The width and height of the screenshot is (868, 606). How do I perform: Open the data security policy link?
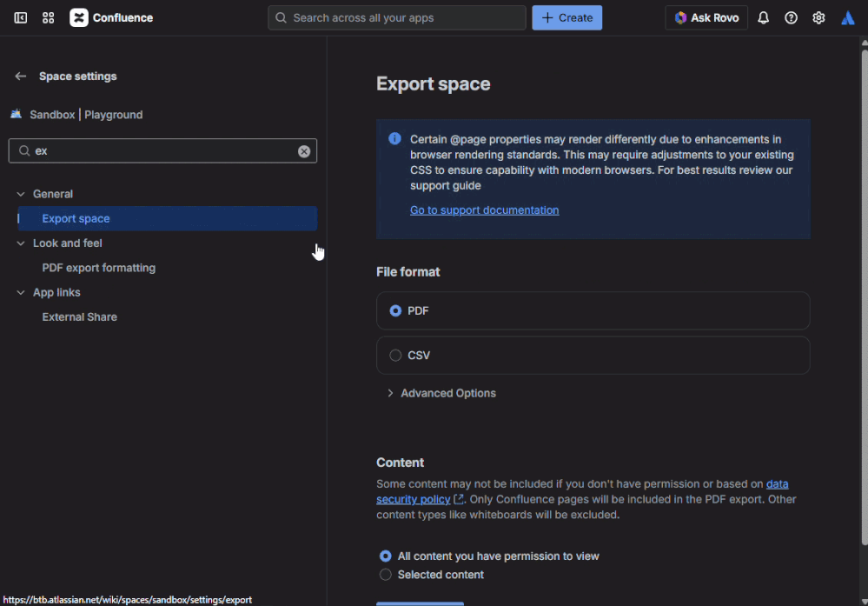[413, 498]
